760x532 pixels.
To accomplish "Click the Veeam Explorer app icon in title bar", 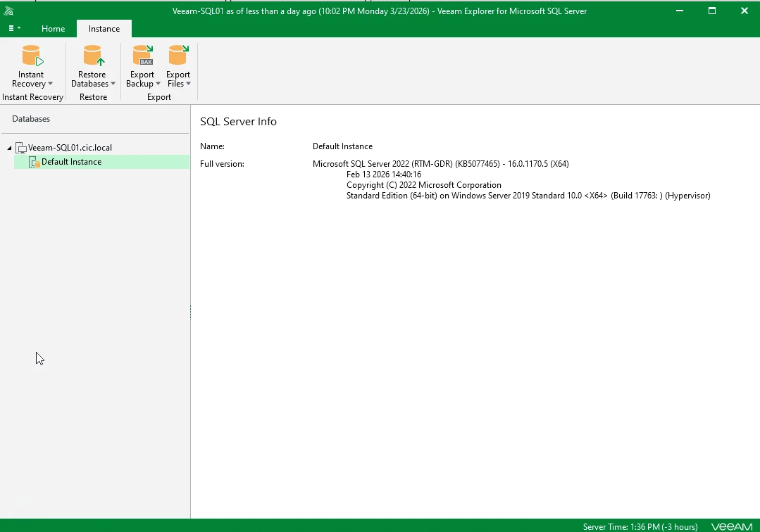I will [x=8, y=11].
